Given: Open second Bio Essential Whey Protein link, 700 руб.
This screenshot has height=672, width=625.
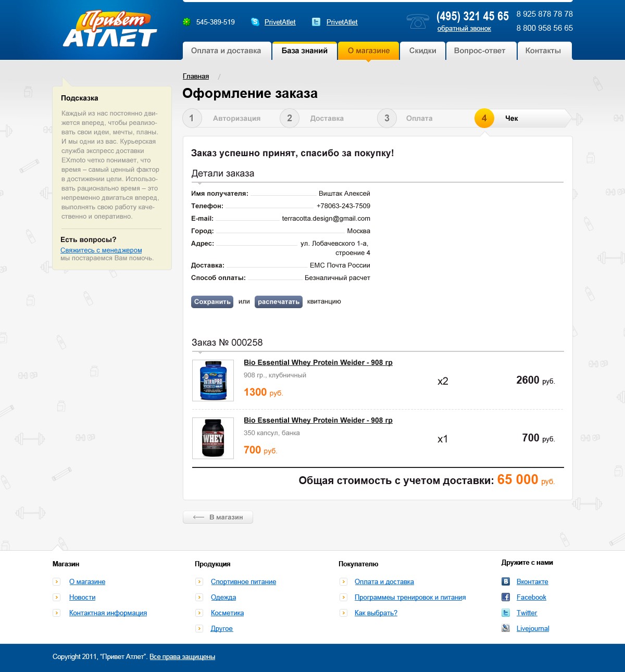Looking at the screenshot, I should click(318, 420).
